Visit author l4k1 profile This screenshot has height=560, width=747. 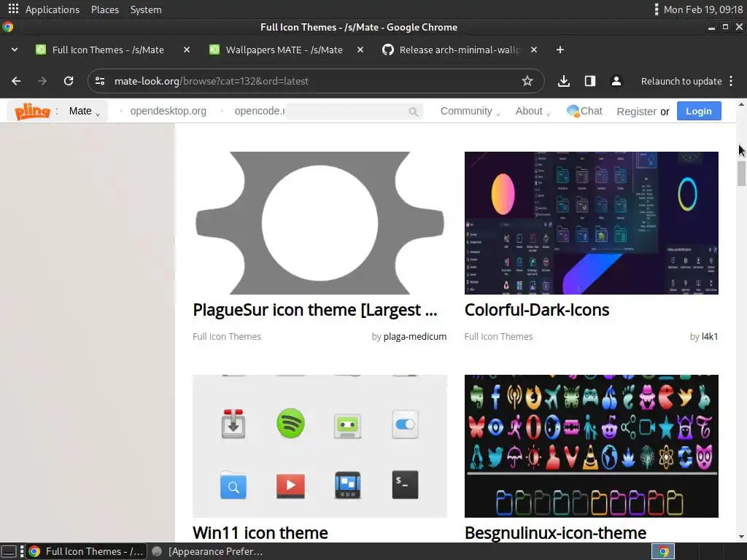coord(710,337)
